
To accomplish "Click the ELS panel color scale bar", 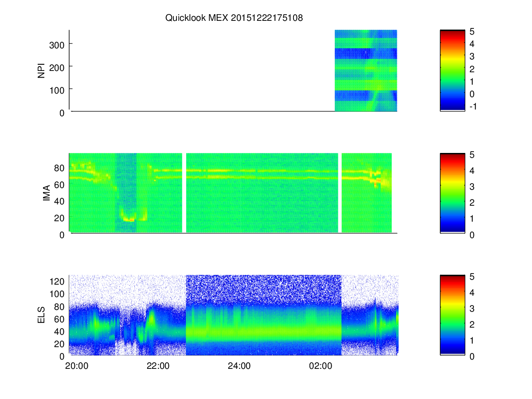I will tap(452, 315).
